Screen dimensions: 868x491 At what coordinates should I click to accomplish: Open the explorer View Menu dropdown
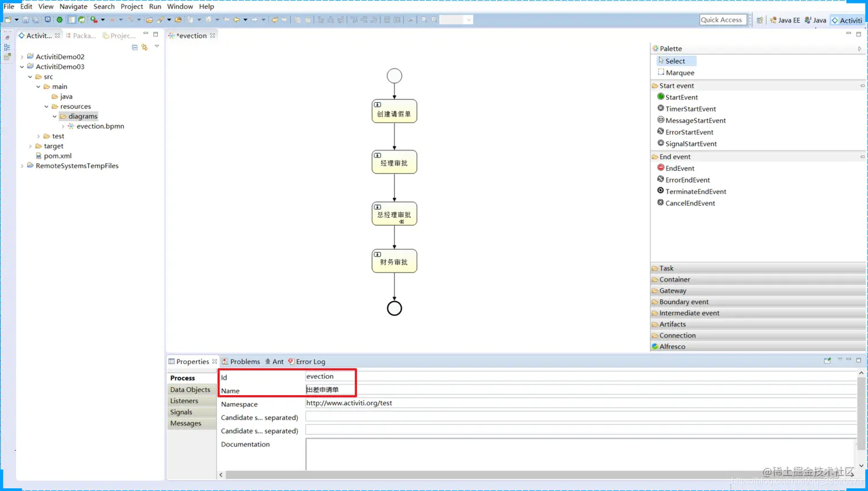pyautogui.click(x=157, y=47)
